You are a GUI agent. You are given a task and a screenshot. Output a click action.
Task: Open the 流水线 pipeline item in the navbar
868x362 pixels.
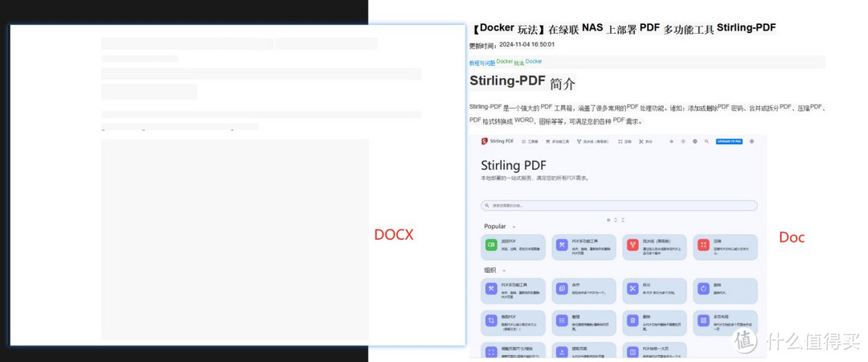(593, 142)
